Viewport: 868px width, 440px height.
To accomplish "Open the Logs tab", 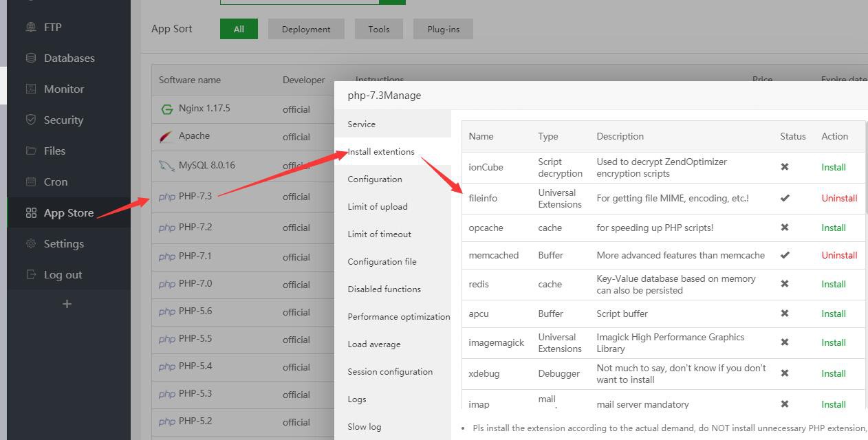I will click(392, 399).
